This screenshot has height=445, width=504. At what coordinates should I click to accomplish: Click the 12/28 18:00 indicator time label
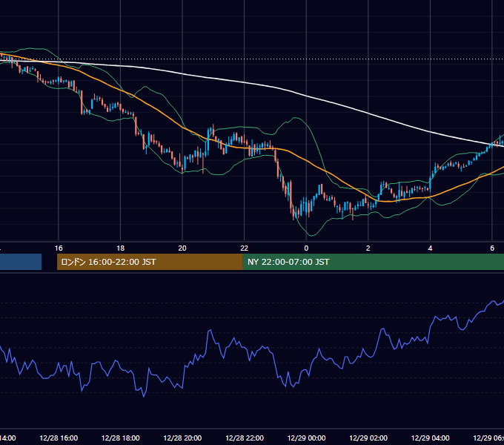pos(121,438)
